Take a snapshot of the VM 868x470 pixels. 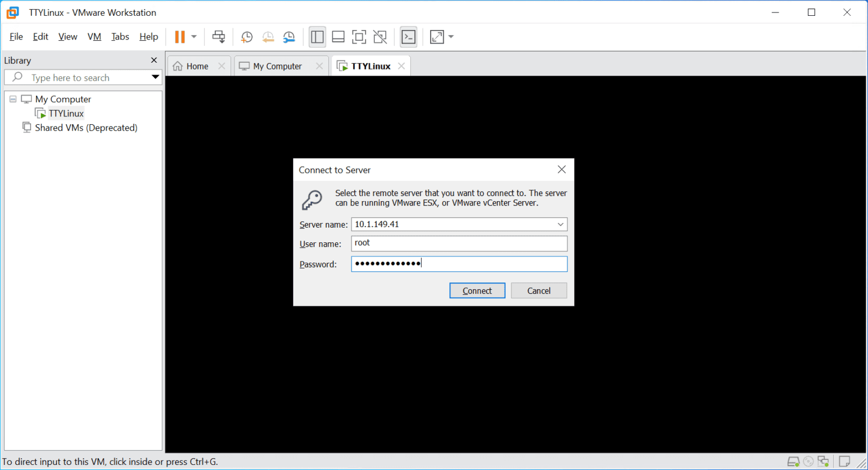pyautogui.click(x=246, y=37)
